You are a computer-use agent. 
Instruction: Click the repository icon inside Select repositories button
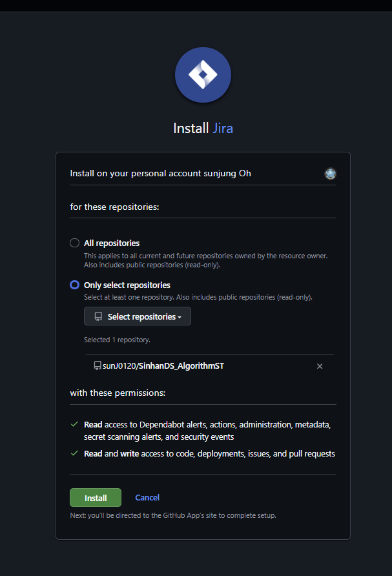[x=98, y=316]
